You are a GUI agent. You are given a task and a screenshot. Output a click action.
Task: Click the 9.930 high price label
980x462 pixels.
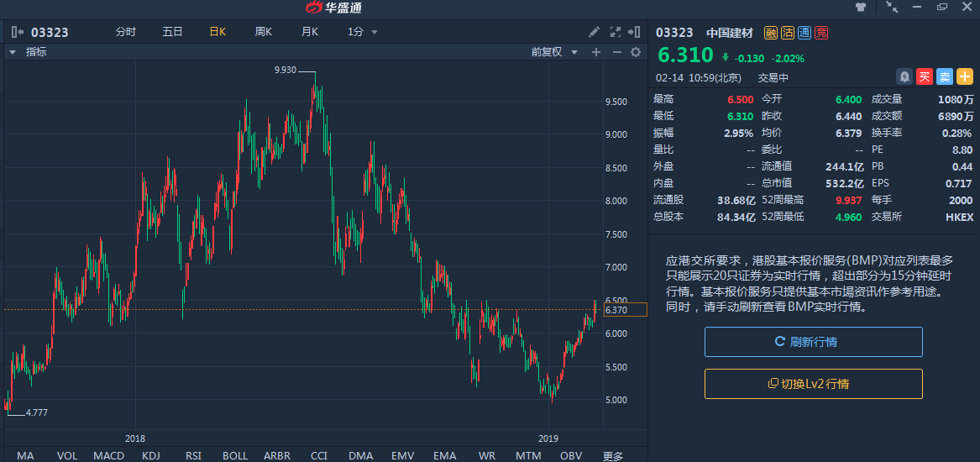[285, 70]
